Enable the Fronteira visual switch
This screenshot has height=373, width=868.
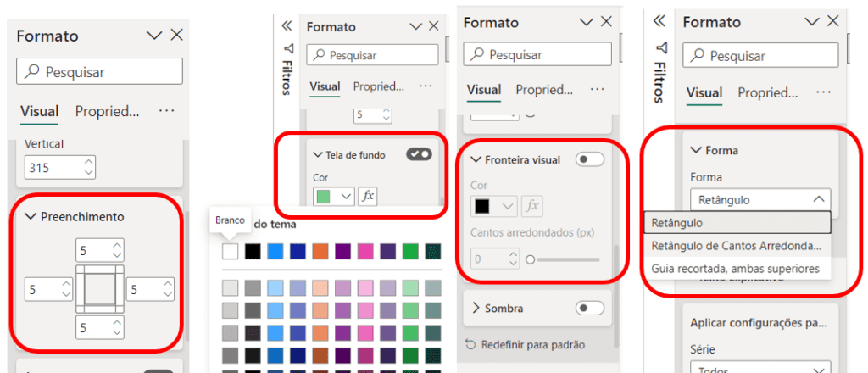(590, 160)
